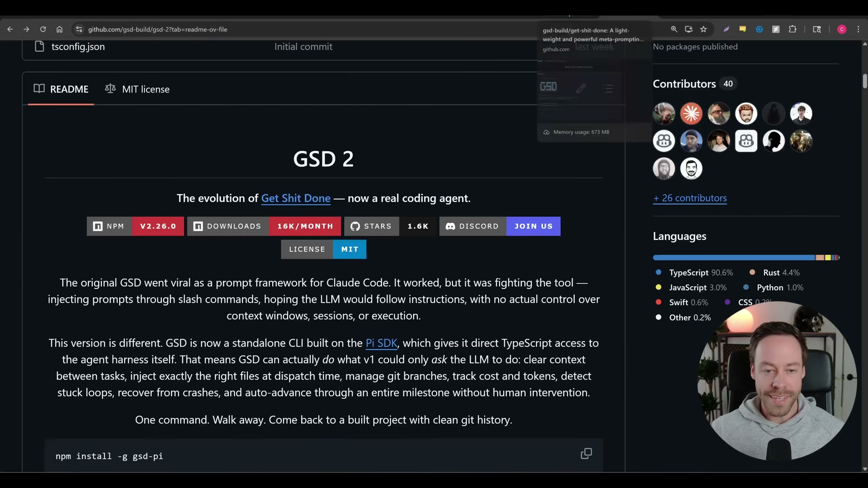Open the red-haired cartoon contributor avatar
The height and width of the screenshot is (488, 868).
(x=746, y=113)
